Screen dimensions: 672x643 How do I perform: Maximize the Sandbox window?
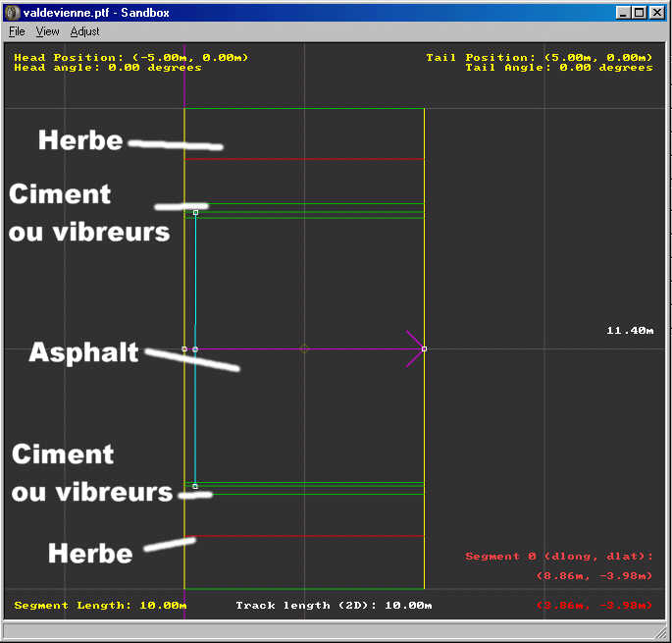(x=639, y=13)
